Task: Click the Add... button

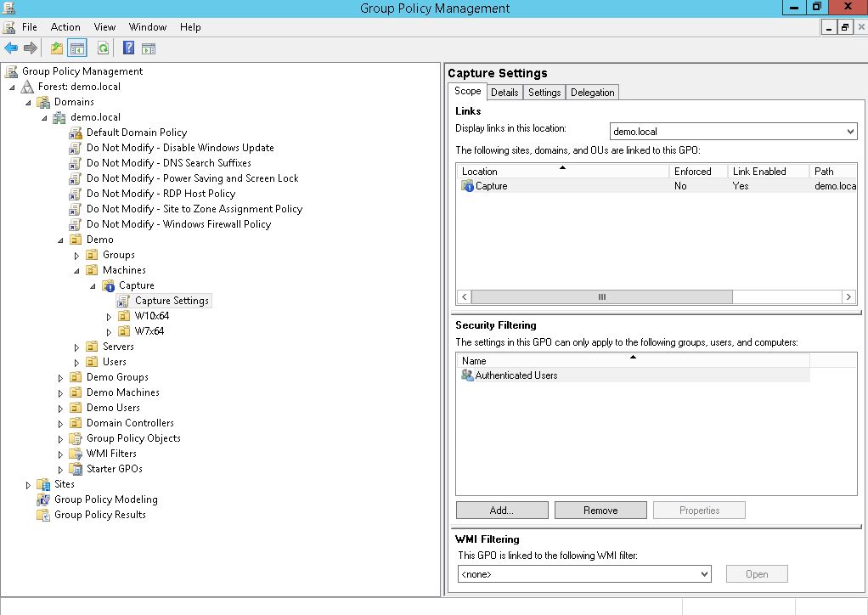Action: (x=502, y=511)
